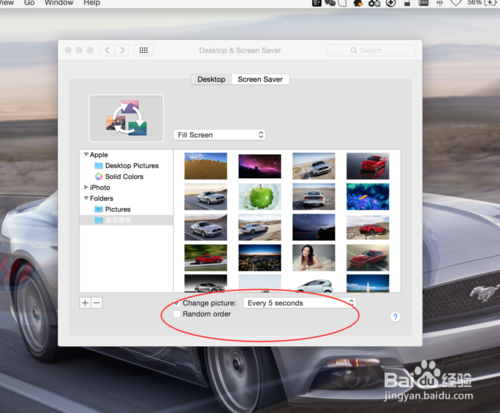Choose the black and white Mustang thumbnail

206,284
